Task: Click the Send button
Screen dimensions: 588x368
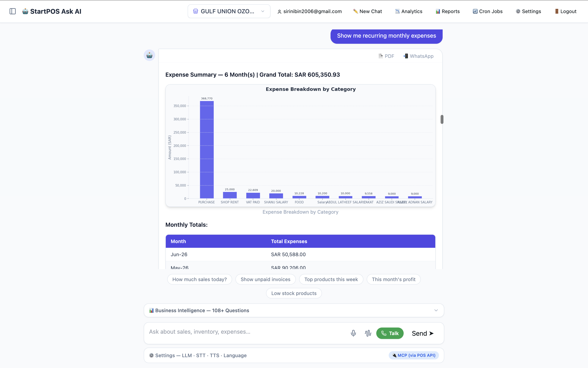Action: [423, 333]
